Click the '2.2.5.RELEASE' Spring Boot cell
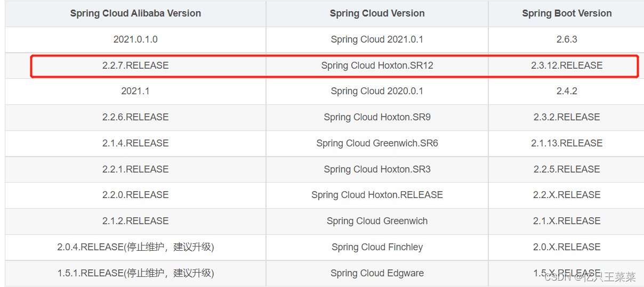Image resolution: width=644 pixels, height=287 pixels. pyautogui.click(x=566, y=169)
